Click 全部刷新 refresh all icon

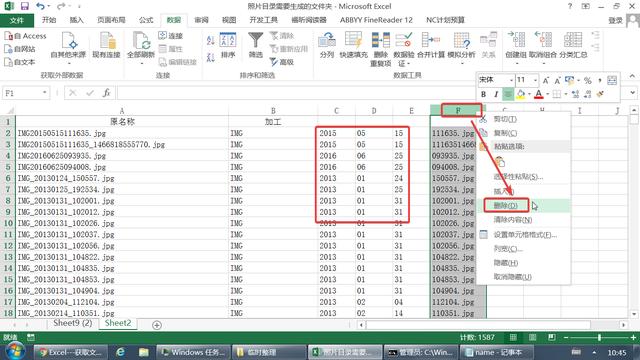[141, 41]
